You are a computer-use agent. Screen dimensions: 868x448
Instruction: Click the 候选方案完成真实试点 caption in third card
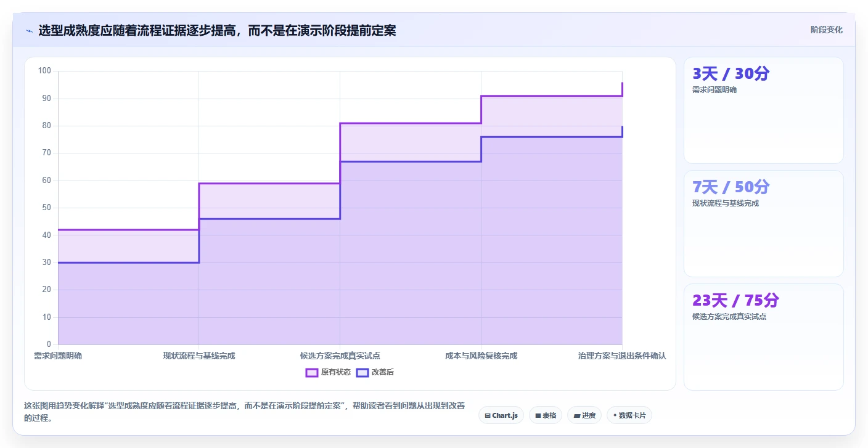(x=729, y=317)
